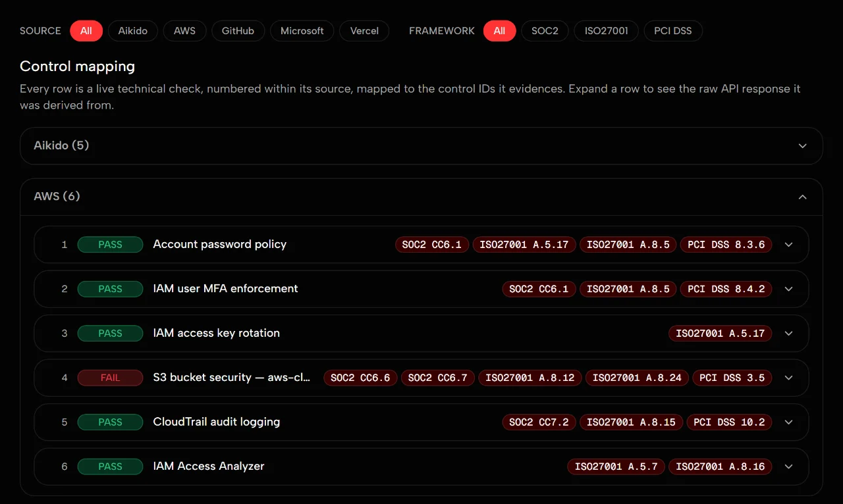Click PASS badge for Account password policy

click(x=110, y=245)
